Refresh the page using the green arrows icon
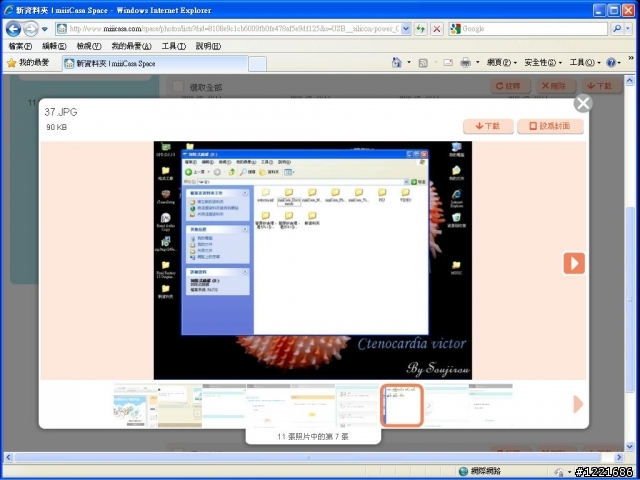Viewport: 640px width, 480px height. click(420, 29)
